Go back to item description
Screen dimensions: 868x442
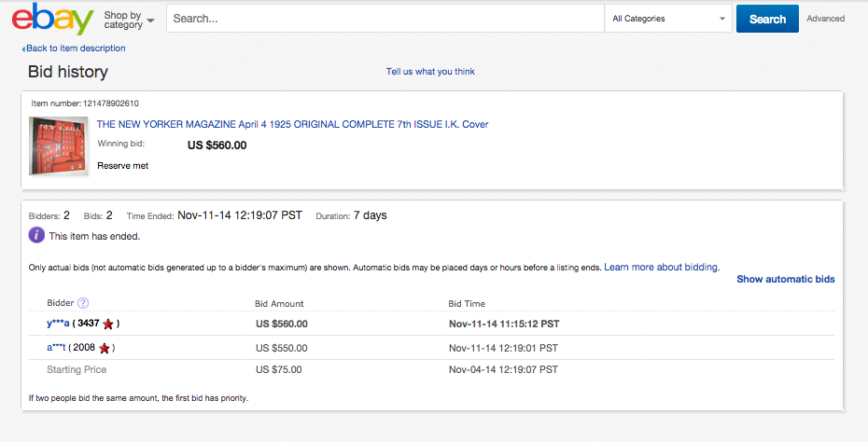click(x=74, y=48)
